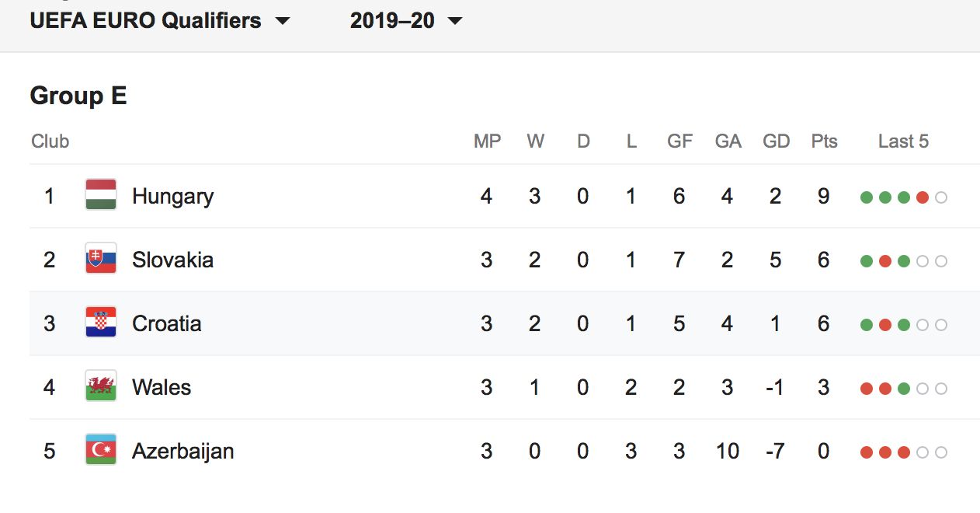This screenshot has height=513, width=980.
Task: Click the Hungary flag icon
Action: click(101, 195)
